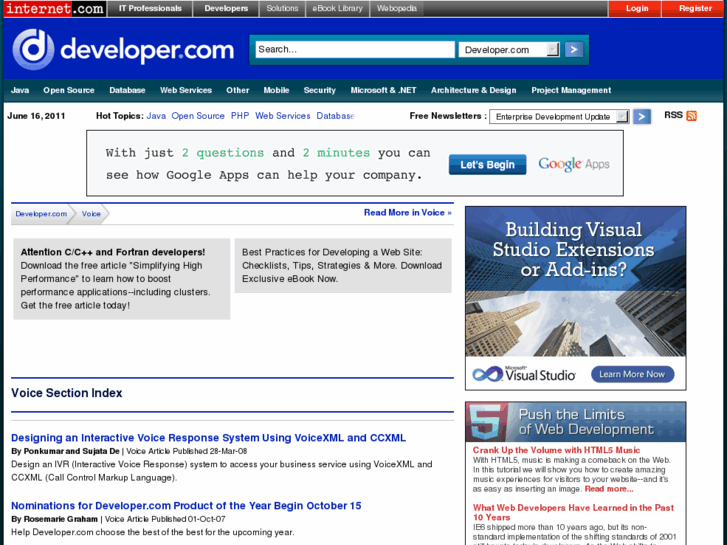Viewport: 727px width, 545px height.
Task: Click the RSS text link
Action: click(673, 115)
